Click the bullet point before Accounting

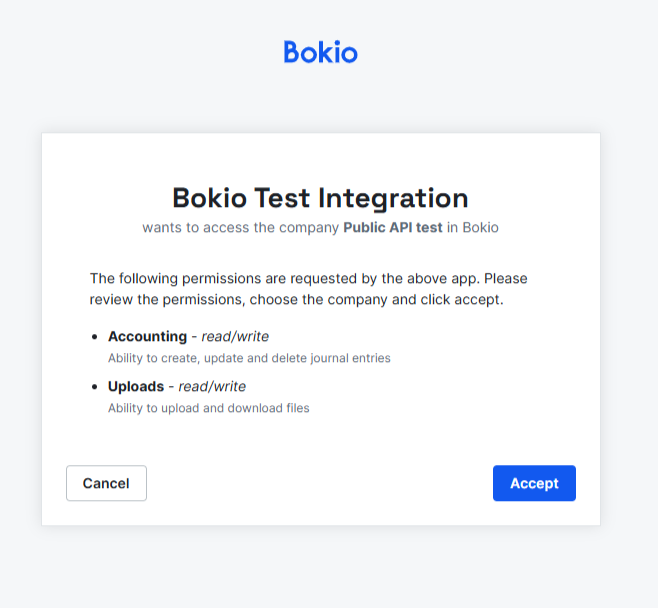(94, 337)
